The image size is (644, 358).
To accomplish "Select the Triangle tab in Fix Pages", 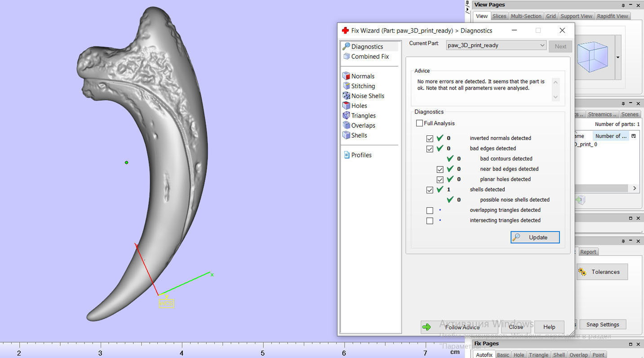I will [x=538, y=355].
